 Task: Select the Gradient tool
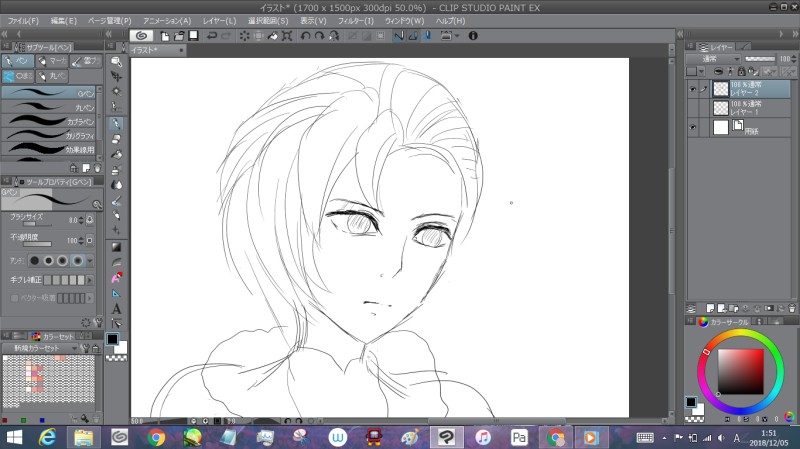point(116,247)
